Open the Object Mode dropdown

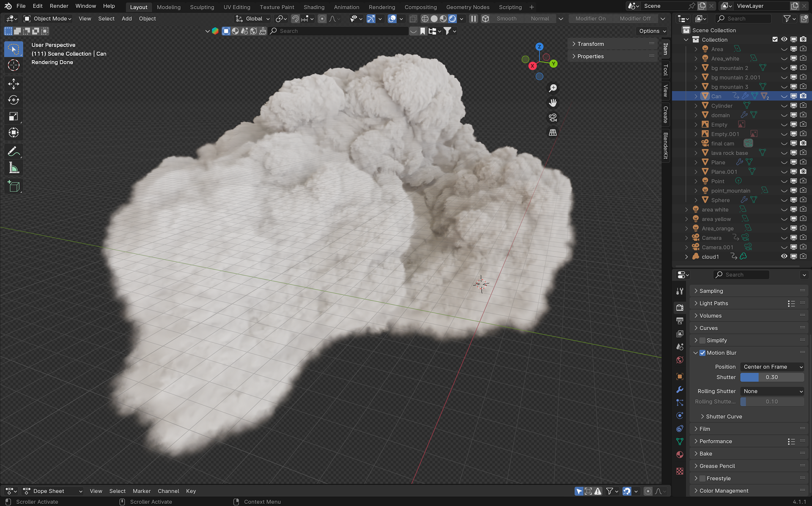tap(47, 19)
